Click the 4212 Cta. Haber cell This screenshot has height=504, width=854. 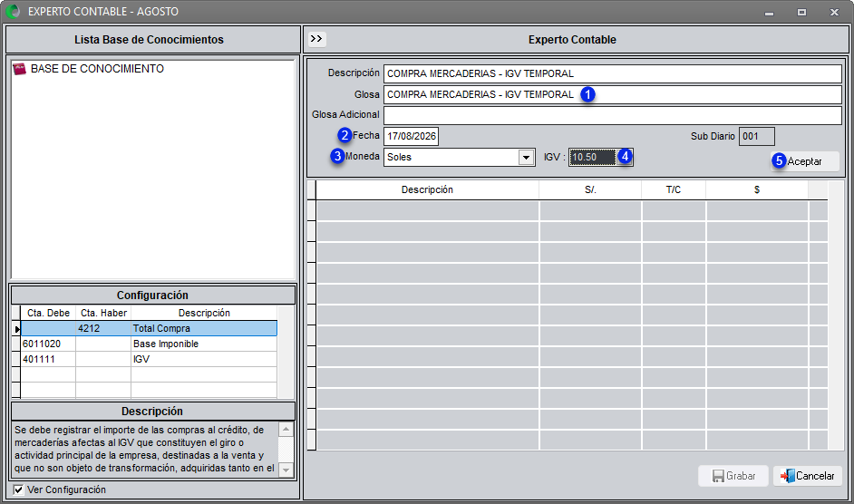(103, 328)
